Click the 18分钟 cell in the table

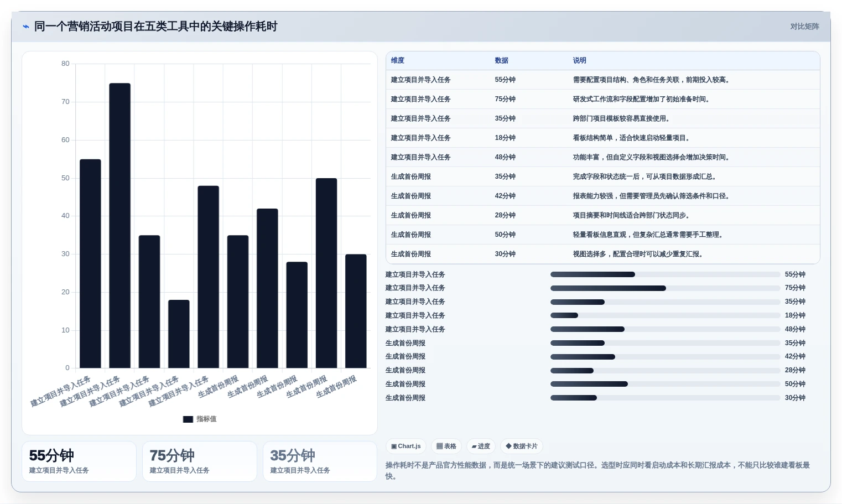(x=505, y=138)
